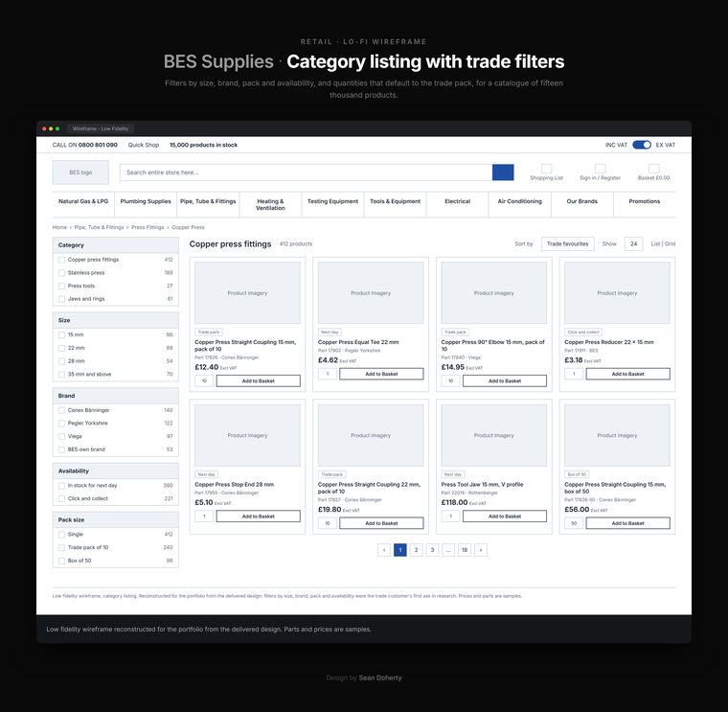Open Copper Press Reducer product image
This screenshot has width=728, height=712.
click(617, 293)
